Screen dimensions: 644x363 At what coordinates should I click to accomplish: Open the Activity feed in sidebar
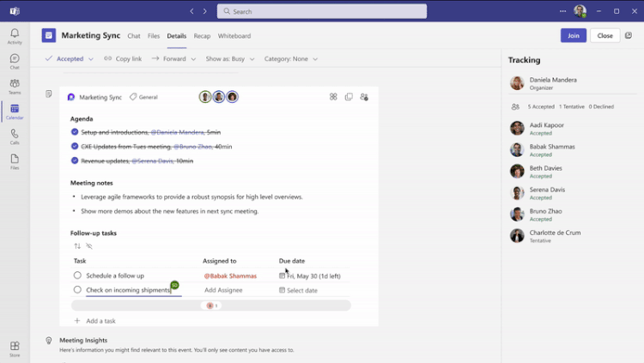pyautogui.click(x=15, y=37)
